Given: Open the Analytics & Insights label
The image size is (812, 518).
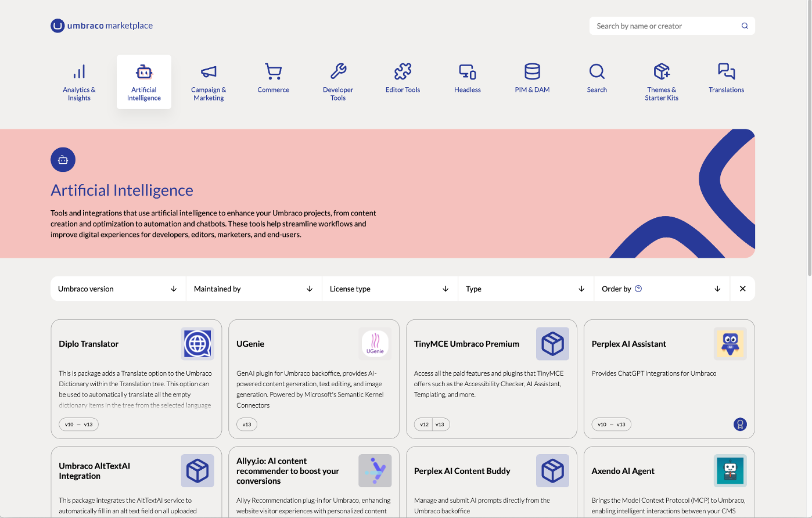Looking at the screenshot, I should pos(79,94).
